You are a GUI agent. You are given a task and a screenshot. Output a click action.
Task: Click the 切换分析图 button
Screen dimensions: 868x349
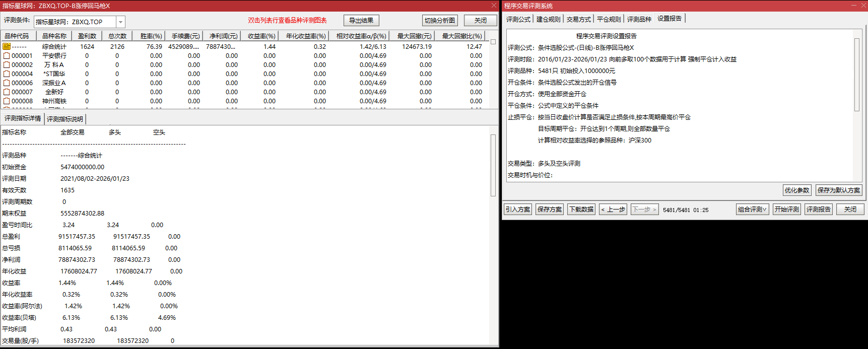[440, 21]
